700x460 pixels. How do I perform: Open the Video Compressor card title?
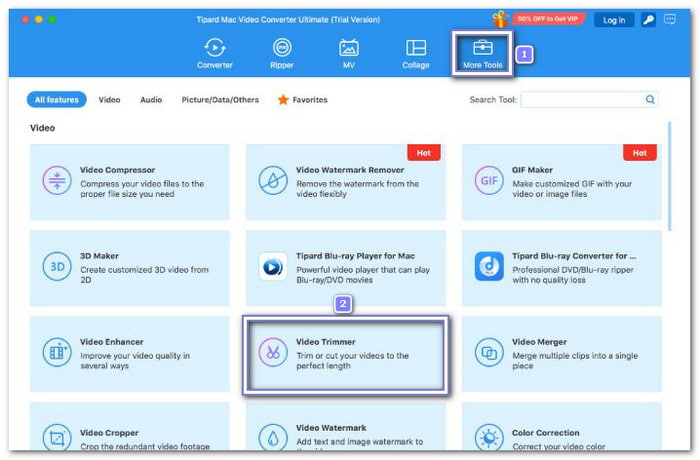point(117,170)
